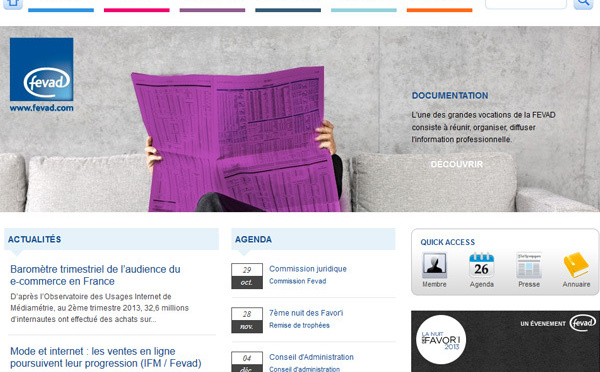Open the Presse newspaper icon

[529, 265]
